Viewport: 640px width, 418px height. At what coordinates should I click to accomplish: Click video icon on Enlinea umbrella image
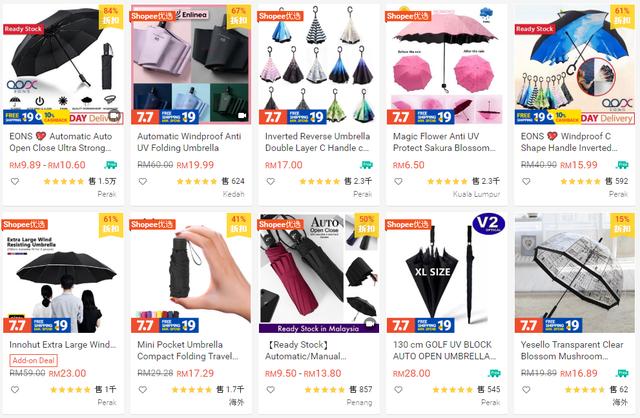click(242, 116)
